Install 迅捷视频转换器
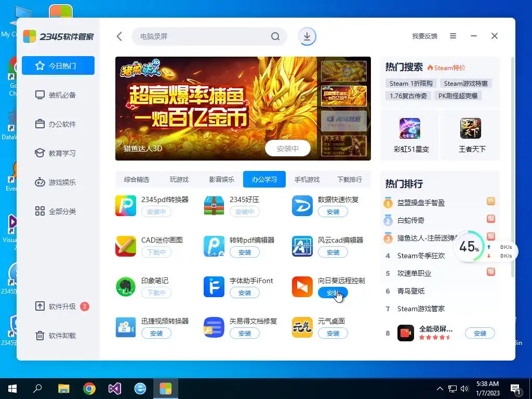532x399 pixels. (x=156, y=333)
